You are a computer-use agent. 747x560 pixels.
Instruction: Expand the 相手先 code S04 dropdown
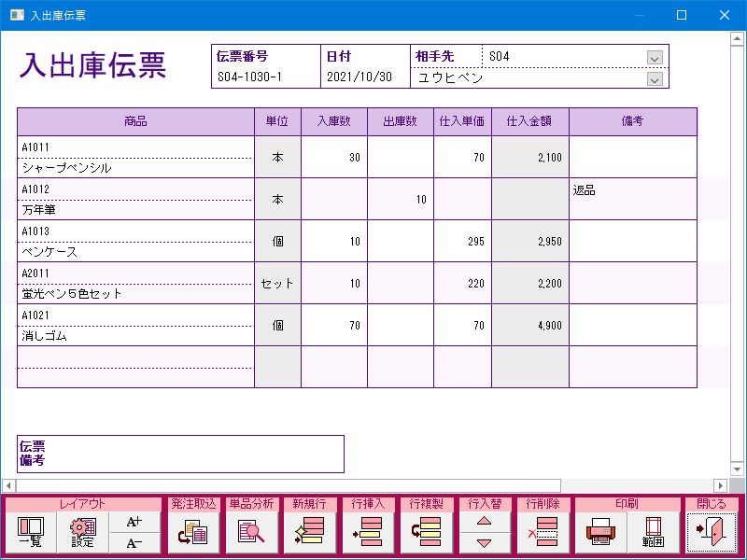pyautogui.click(x=655, y=58)
